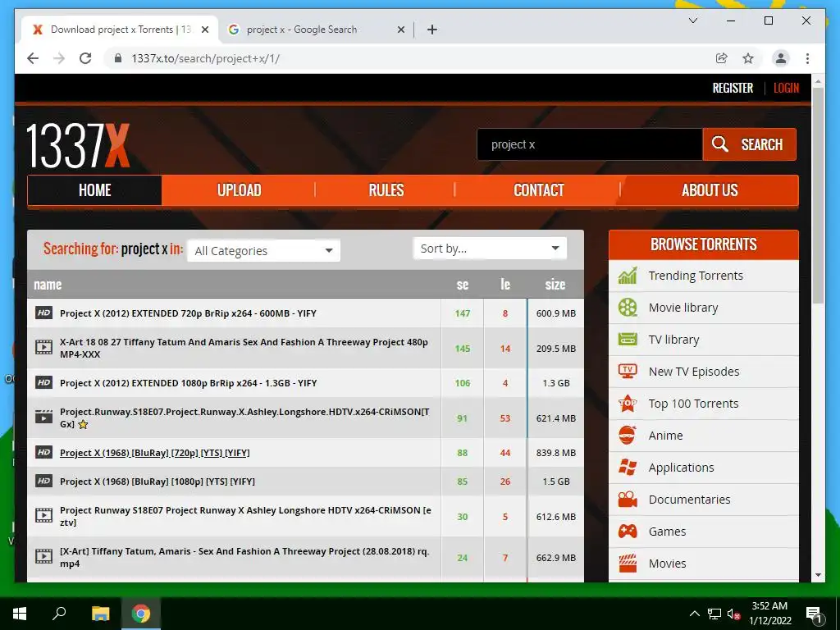Open Project X (1968) [BluRay] [720p] torrent link
Viewport: 840px width, 630px height.
[155, 453]
